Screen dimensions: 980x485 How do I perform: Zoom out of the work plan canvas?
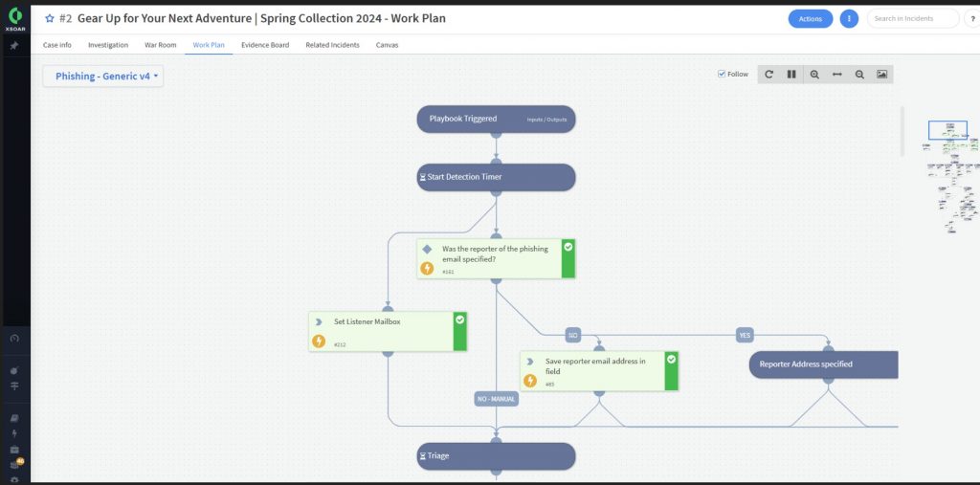tap(859, 75)
